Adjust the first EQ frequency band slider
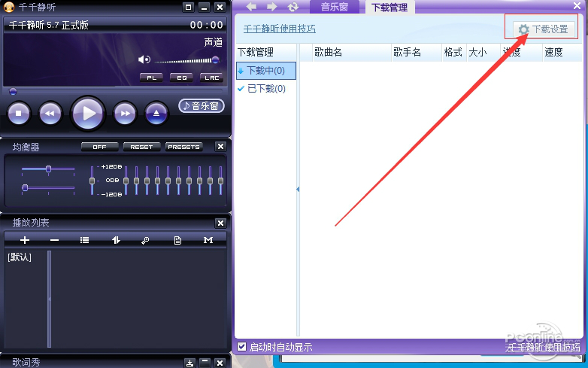The height and width of the screenshot is (368, 588). click(126, 181)
